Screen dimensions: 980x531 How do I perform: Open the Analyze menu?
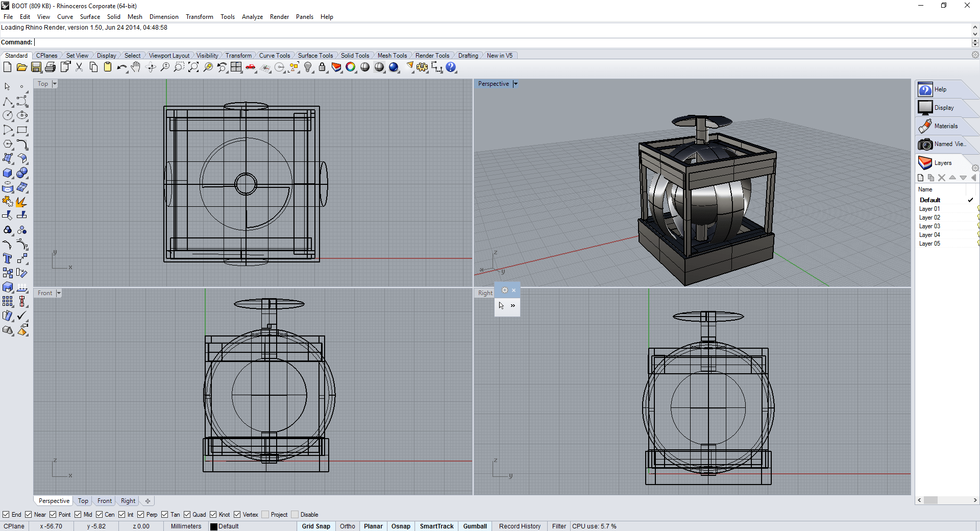pyautogui.click(x=252, y=17)
